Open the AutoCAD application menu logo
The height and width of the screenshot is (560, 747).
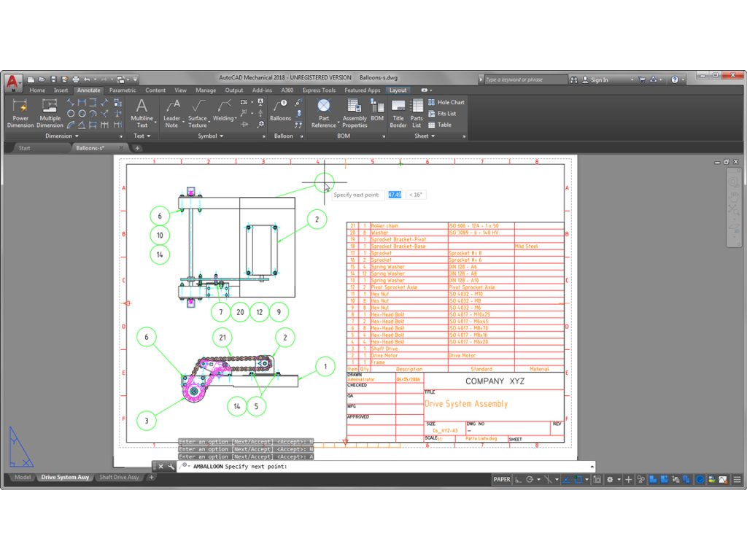pyautogui.click(x=13, y=82)
